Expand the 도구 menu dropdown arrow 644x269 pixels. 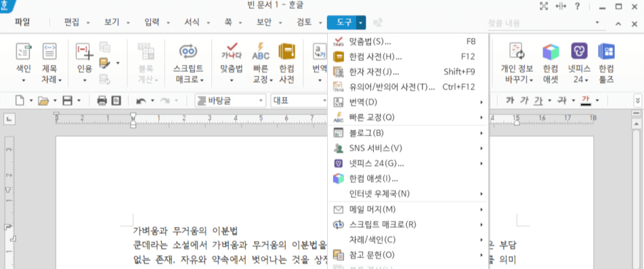360,22
